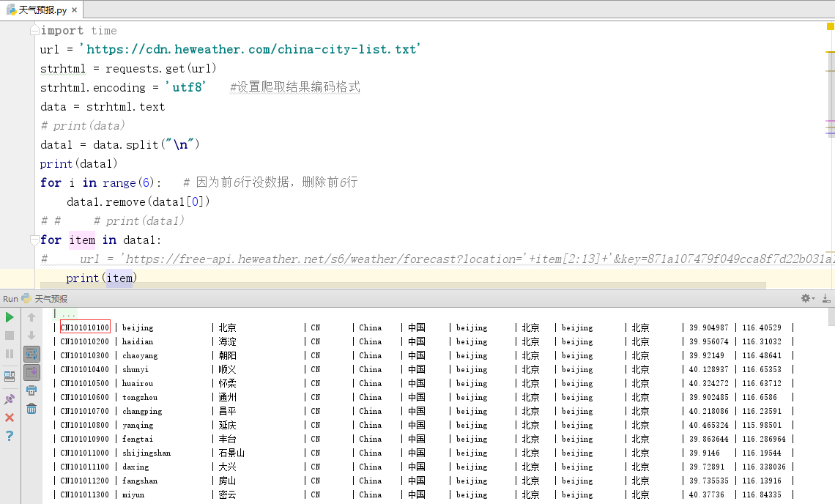Rerun the script with the green play icon
This screenshot has width=835, height=504.
click(9, 317)
